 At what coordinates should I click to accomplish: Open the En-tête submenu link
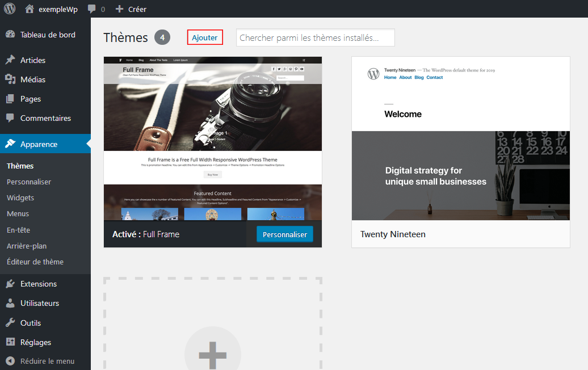click(18, 230)
